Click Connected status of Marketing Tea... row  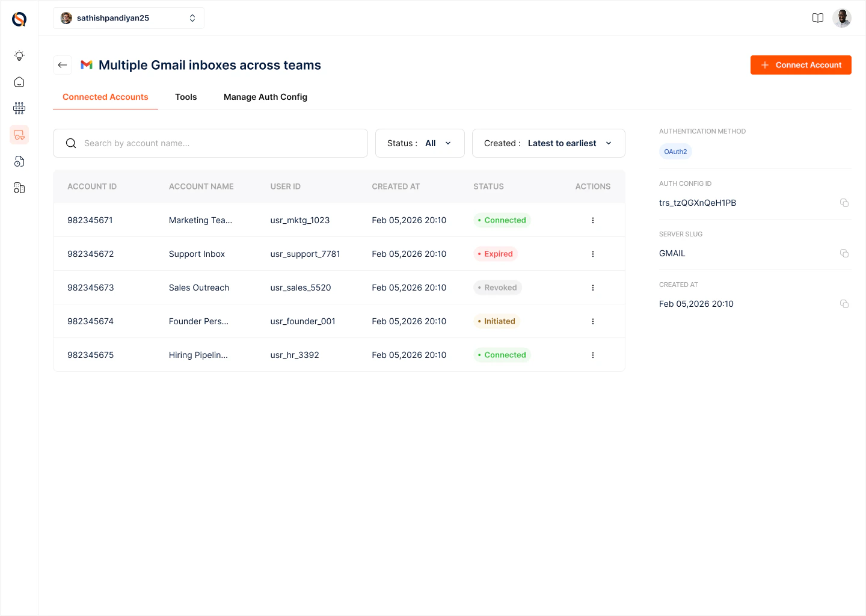[x=502, y=220]
